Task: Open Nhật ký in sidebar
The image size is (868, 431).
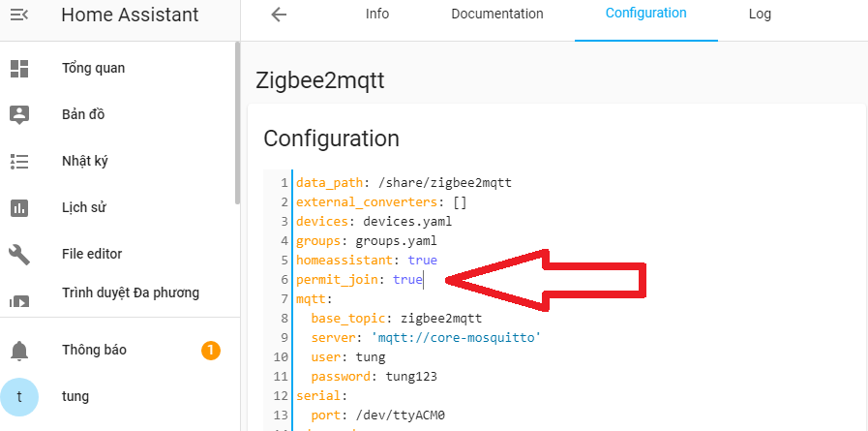Action: point(85,162)
